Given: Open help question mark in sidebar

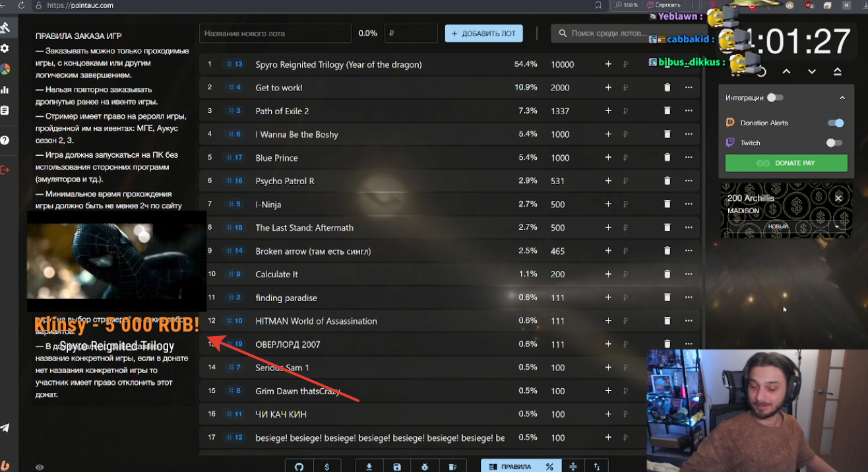Looking at the screenshot, I should [x=5, y=140].
